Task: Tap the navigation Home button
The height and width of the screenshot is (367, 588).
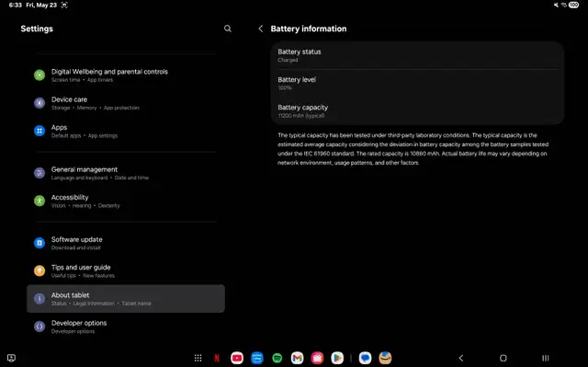Action: [503, 358]
